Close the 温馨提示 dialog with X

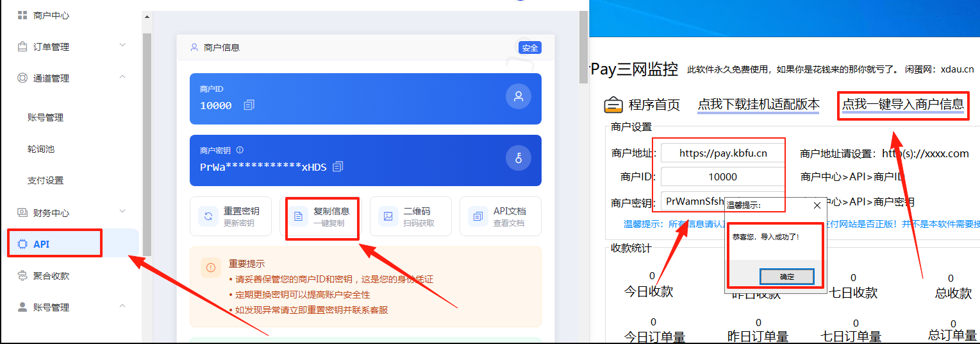817,205
